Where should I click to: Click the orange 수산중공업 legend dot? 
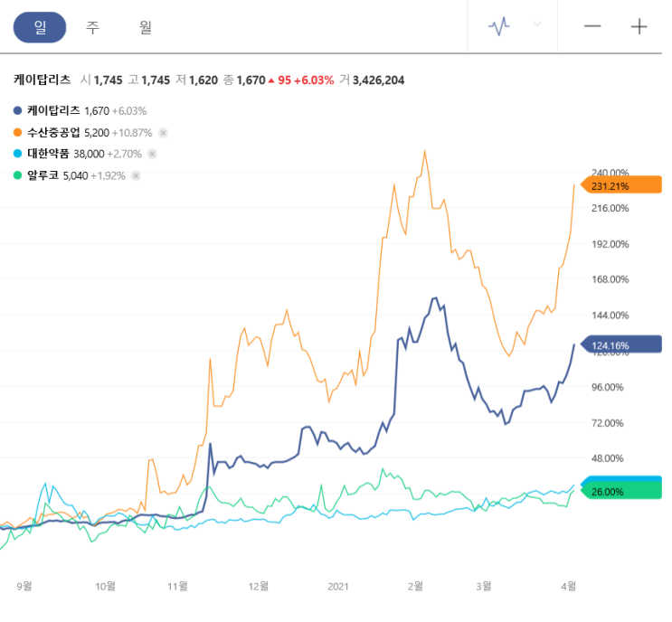17,132
